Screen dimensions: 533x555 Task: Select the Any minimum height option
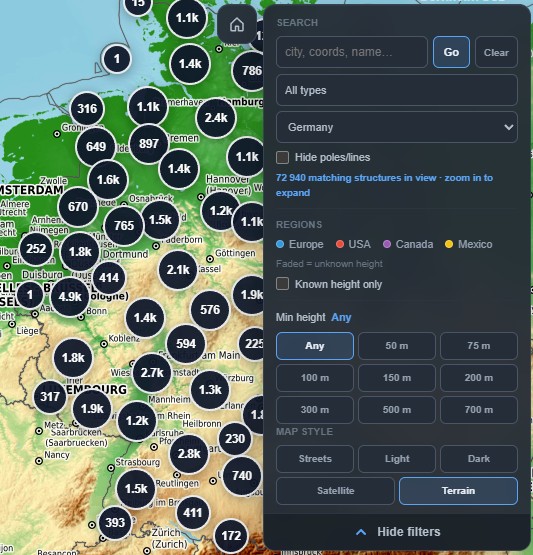pyautogui.click(x=315, y=346)
